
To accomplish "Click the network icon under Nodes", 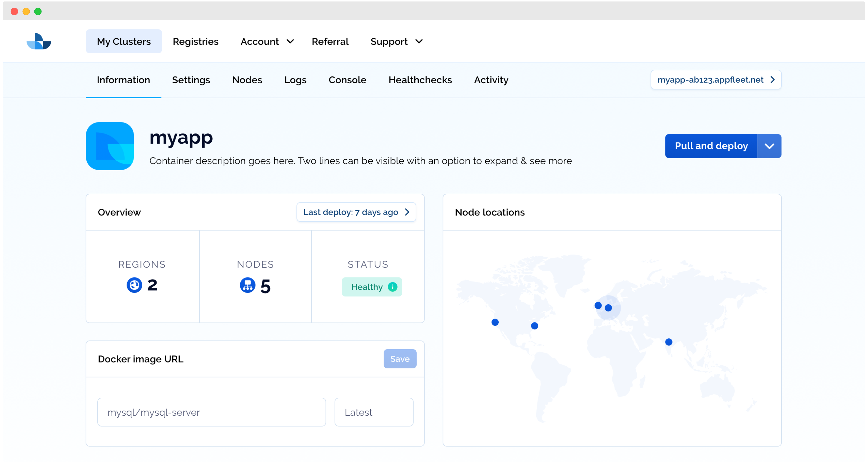I will coord(247,285).
